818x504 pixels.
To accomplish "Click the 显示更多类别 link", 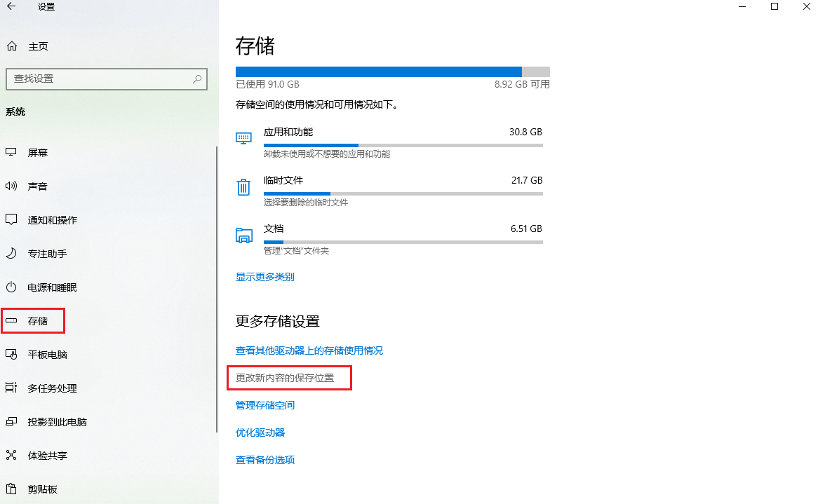I will 264,276.
